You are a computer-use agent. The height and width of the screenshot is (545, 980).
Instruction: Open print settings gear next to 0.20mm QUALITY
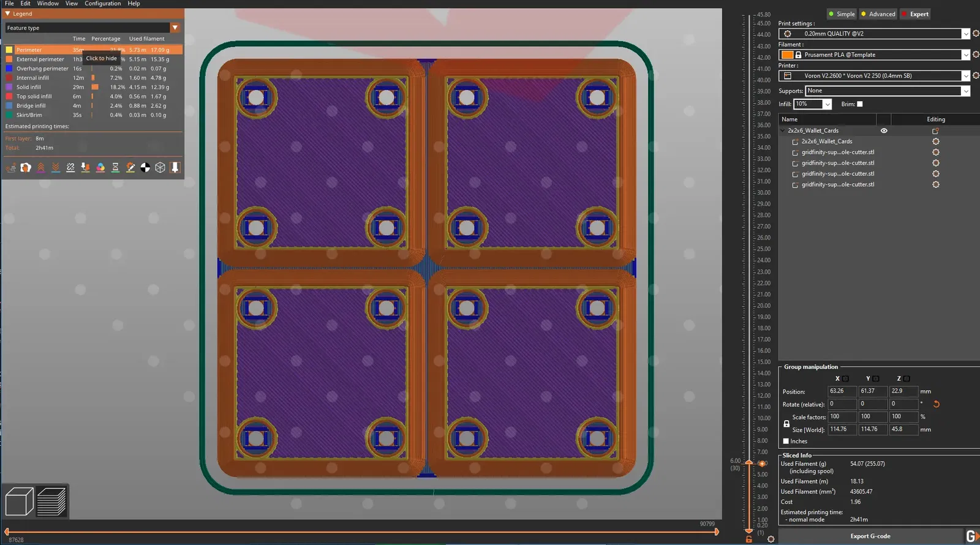point(976,34)
